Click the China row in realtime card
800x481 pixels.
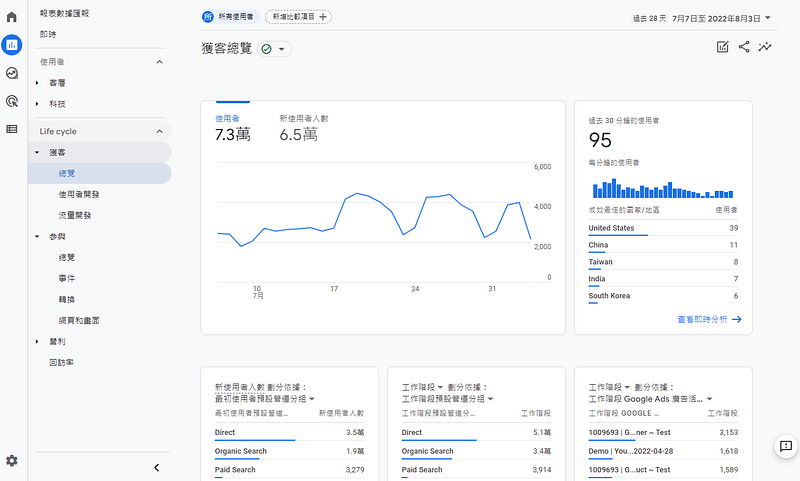pyautogui.click(x=663, y=245)
